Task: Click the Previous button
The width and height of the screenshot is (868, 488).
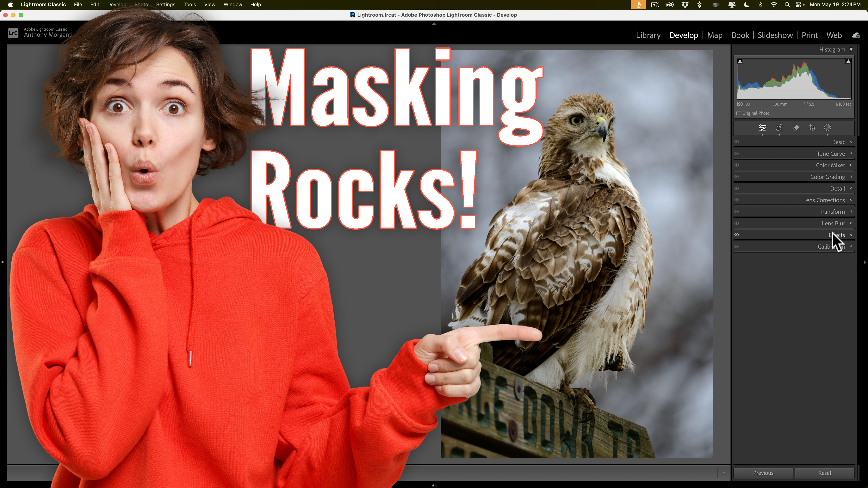Action: pyautogui.click(x=763, y=473)
